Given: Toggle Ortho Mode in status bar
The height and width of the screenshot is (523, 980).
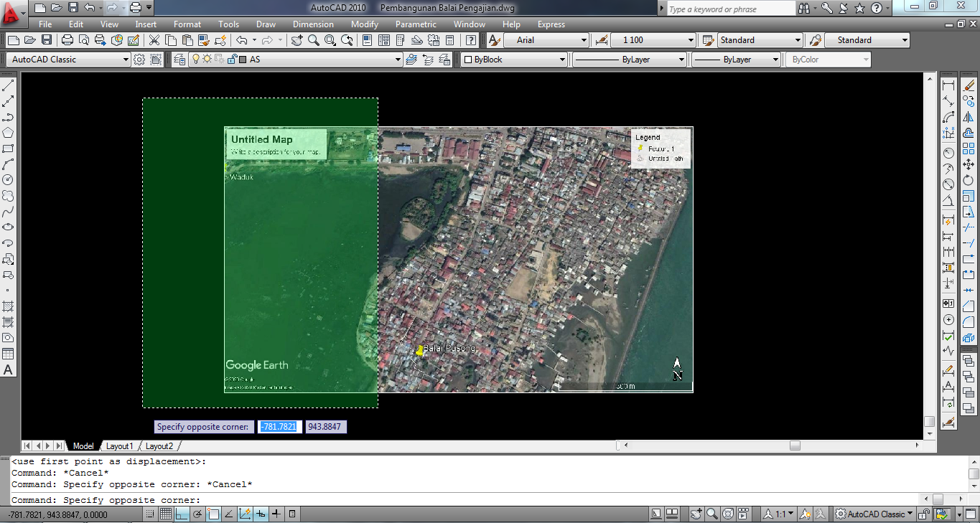Looking at the screenshot, I should pos(182,514).
